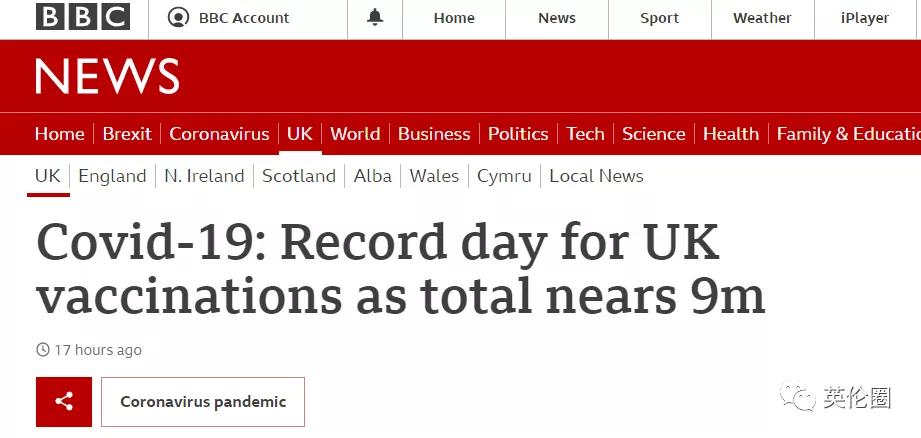This screenshot has height=438, width=921.
Task: Click the BBC NEWS banner logo
Action: (x=107, y=77)
